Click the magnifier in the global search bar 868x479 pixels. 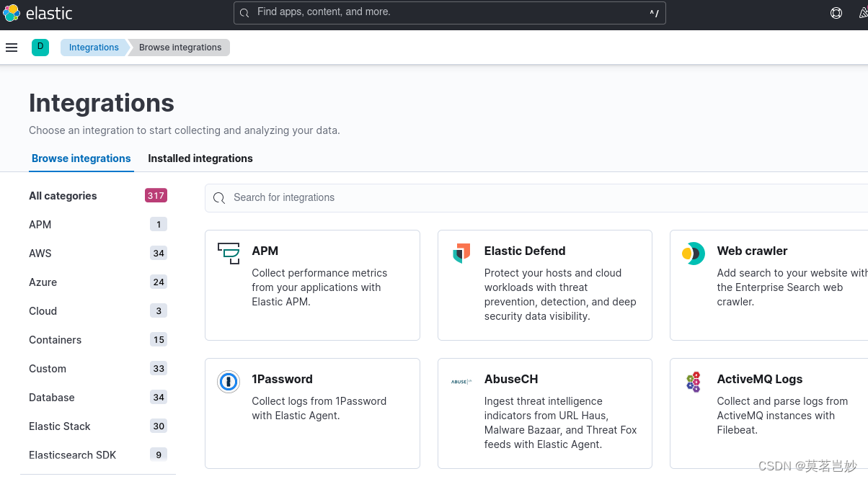pyautogui.click(x=244, y=13)
